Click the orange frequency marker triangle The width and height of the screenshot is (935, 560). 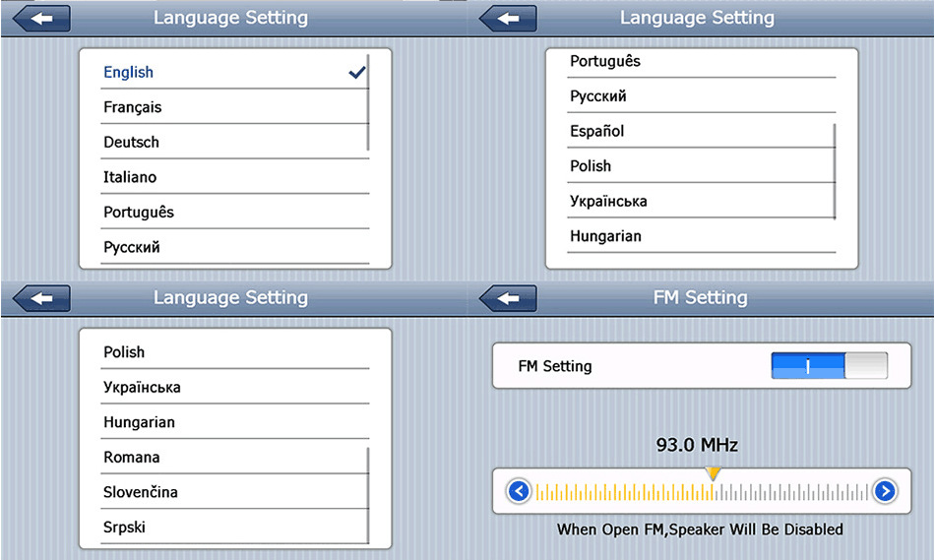714,473
